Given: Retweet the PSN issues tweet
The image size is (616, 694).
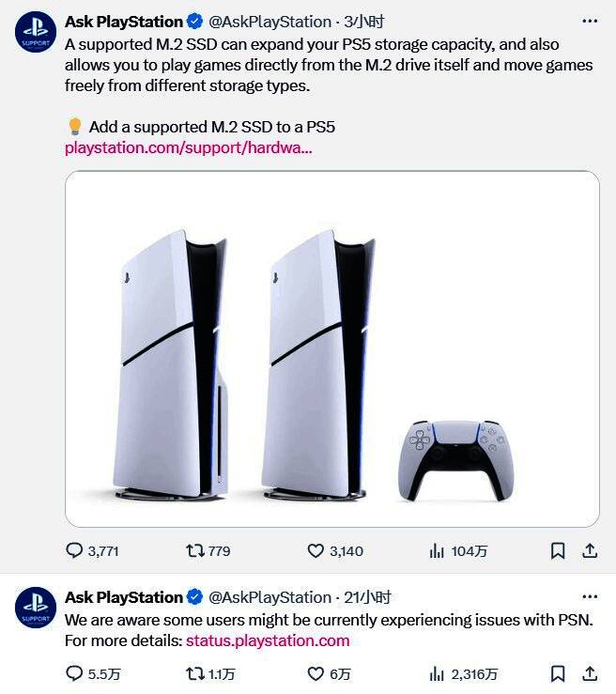Looking at the screenshot, I should 210,673.
